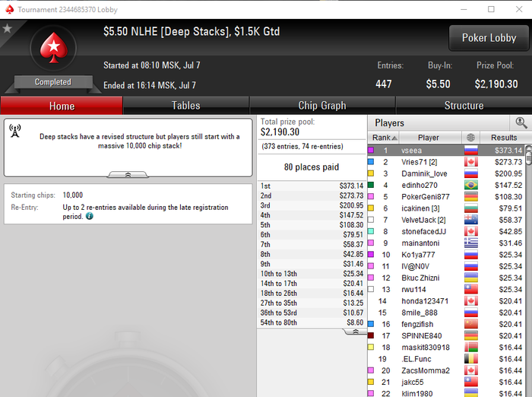This screenshot has width=532, height=397.
Task: Click the PokerStars spade logo
Action: coord(54,48)
